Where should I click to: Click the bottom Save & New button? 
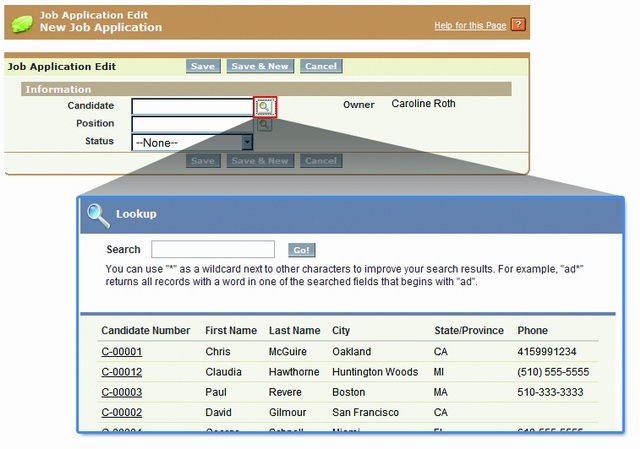coord(260,161)
